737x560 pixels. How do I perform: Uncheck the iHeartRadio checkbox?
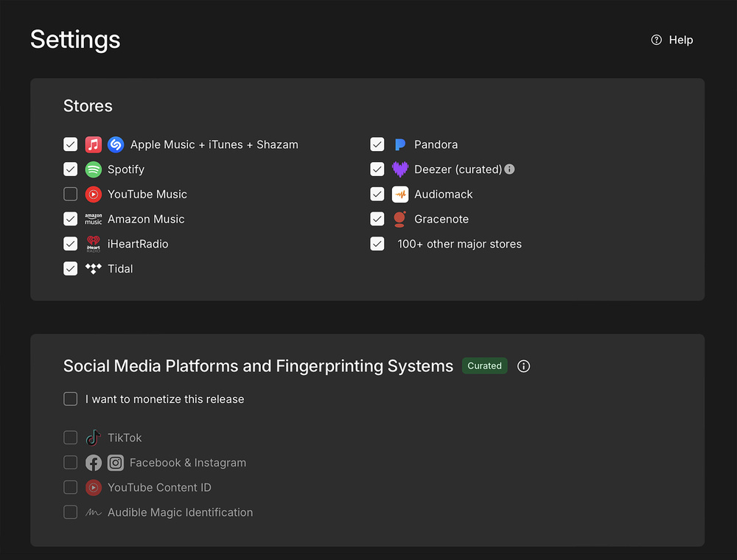point(71,244)
